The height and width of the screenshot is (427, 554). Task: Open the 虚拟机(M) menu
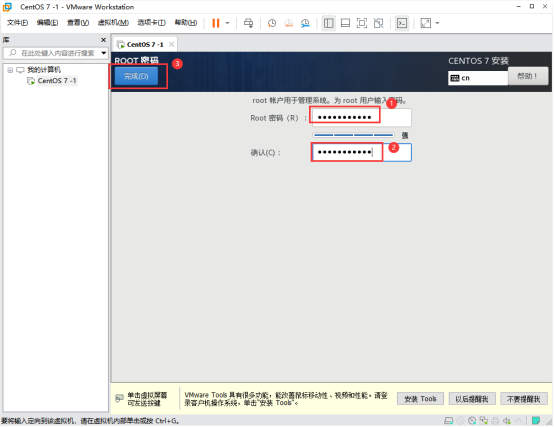click(113, 23)
